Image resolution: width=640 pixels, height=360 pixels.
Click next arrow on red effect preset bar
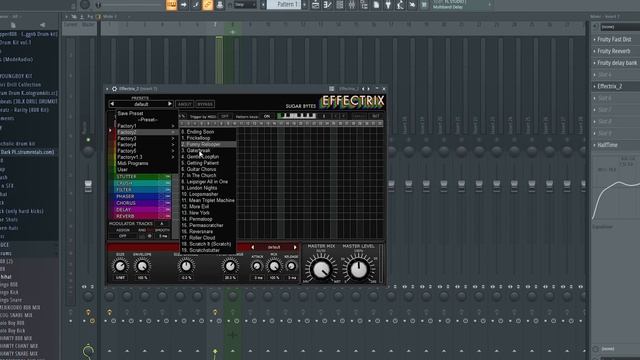tap(295, 247)
